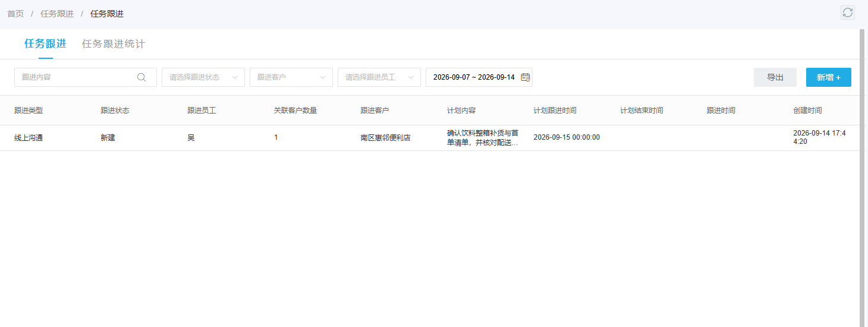Switch to the 任务跟进统计 tab
868x327 pixels.
(x=114, y=44)
